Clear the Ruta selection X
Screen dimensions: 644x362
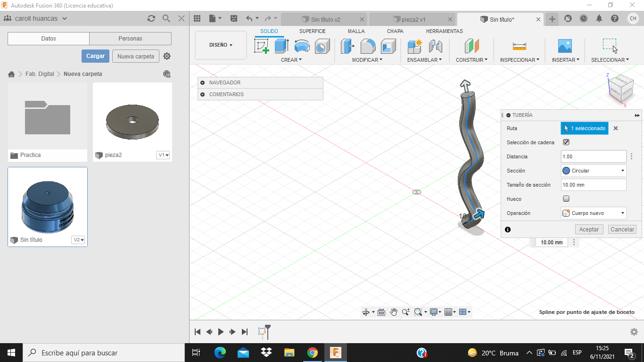point(616,128)
